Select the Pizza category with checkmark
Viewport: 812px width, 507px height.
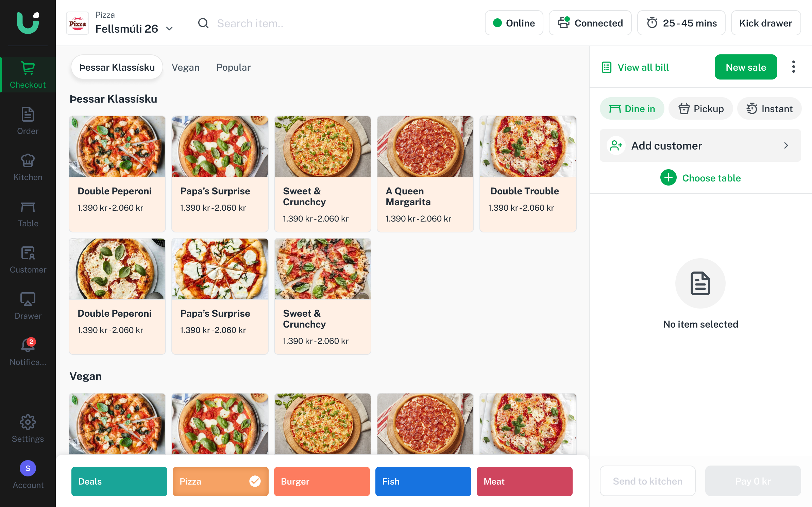(x=220, y=481)
